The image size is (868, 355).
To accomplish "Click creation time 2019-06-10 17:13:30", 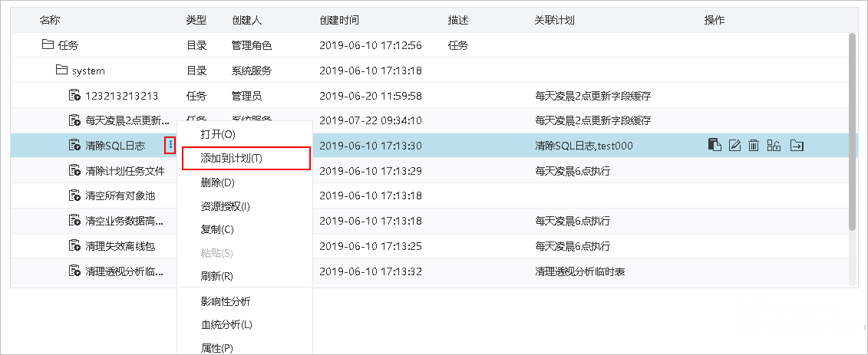I will tap(371, 146).
